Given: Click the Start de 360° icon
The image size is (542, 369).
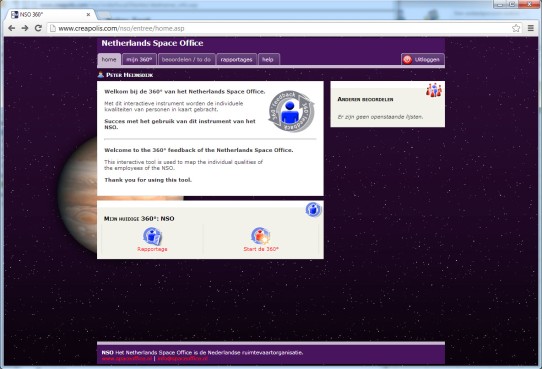Looking at the screenshot, I should 261,236.
